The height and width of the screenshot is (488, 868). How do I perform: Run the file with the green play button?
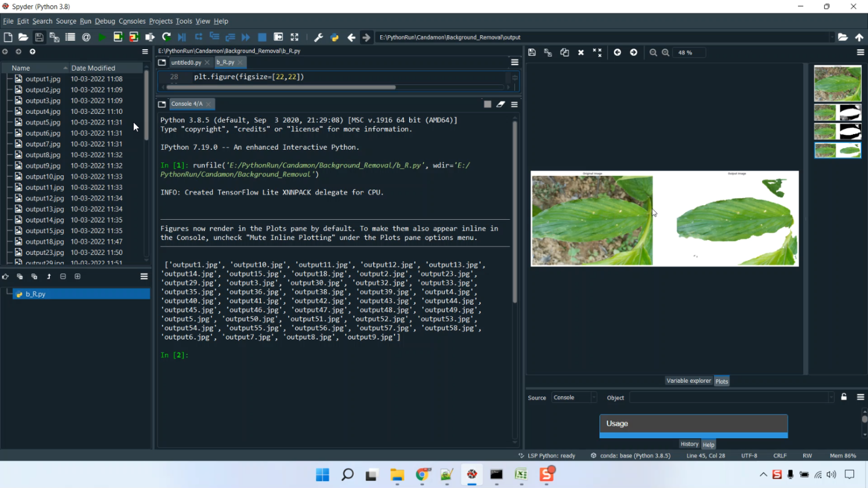pyautogui.click(x=102, y=37)
